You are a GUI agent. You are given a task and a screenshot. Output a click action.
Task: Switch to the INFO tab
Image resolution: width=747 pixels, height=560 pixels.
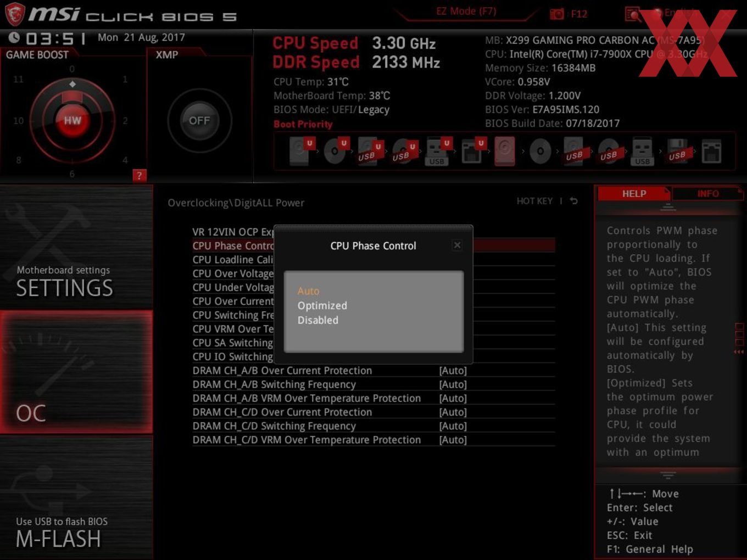707,194
